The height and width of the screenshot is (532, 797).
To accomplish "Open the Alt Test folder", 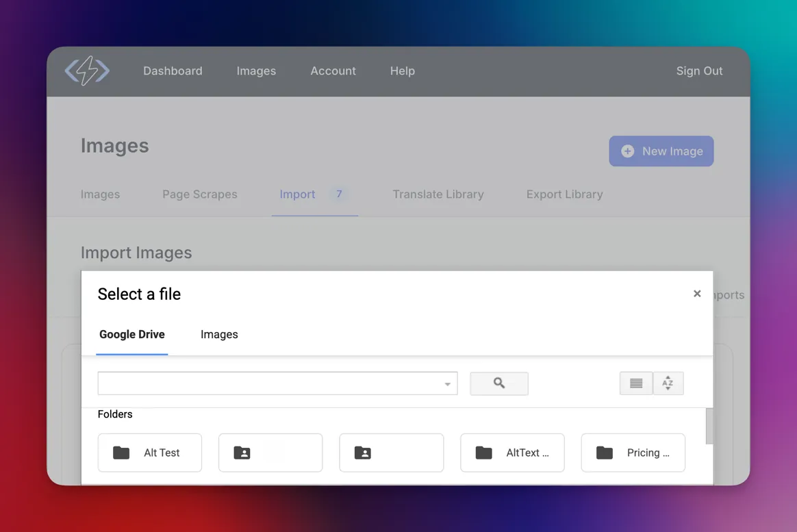I will [150, 453].
